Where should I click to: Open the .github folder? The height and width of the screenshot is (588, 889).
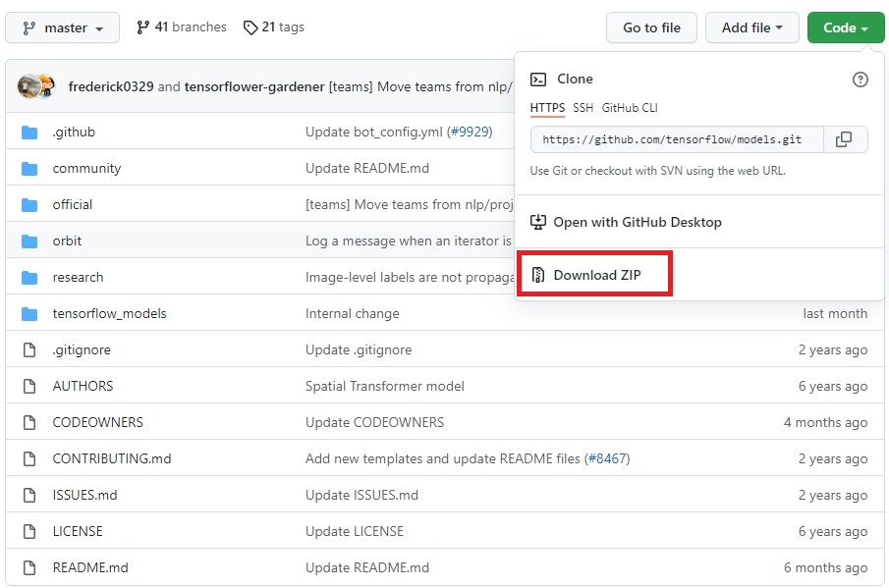tap(74, 132)
